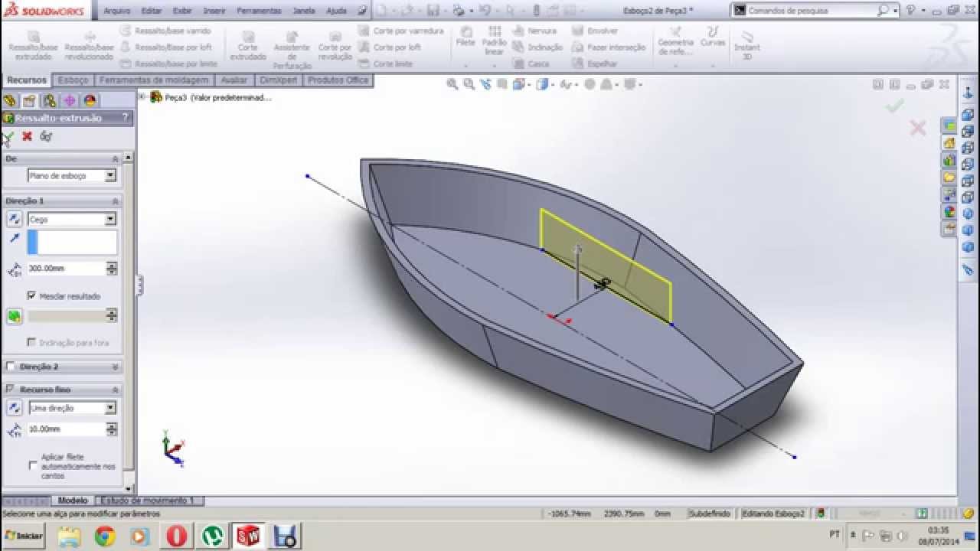Click the SolidWorks taskbar icon
980x551 pixels.
pyautogui.click(x=248, y=536)
